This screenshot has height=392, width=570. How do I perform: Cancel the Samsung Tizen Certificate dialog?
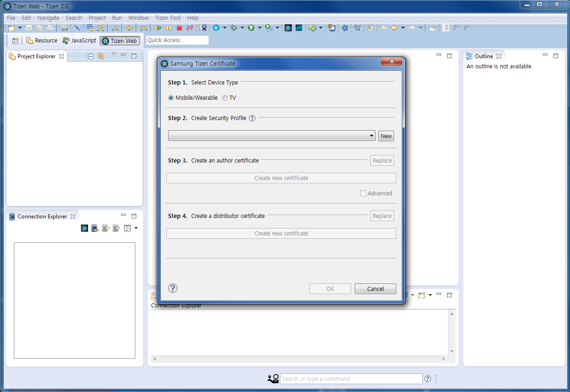(375, 289)
